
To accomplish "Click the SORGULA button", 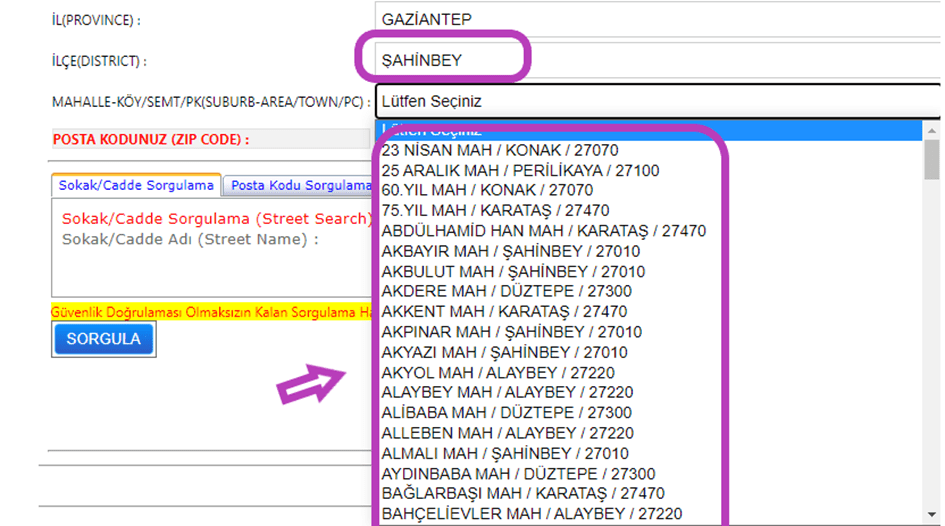I will (104, 339).
